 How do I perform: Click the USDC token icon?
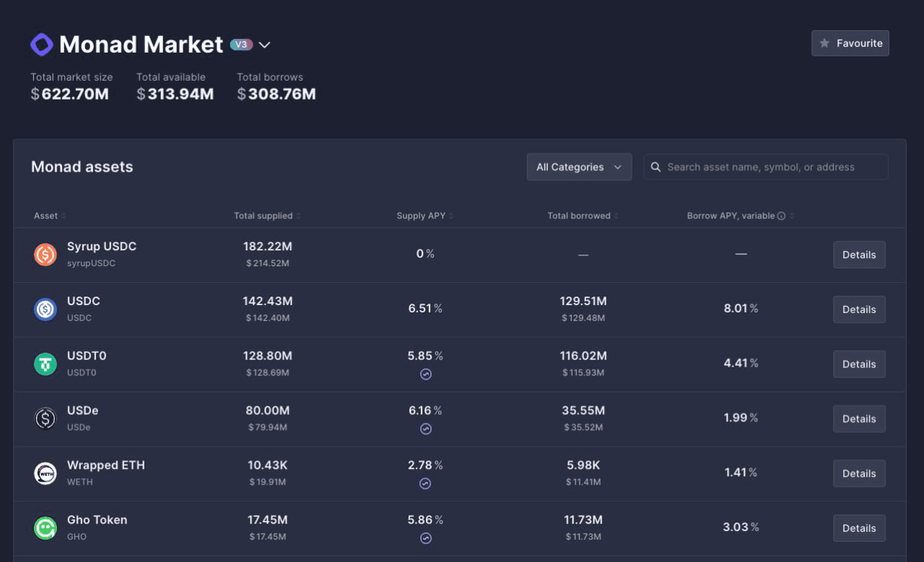pyautogui.click(x=45, y=309)
